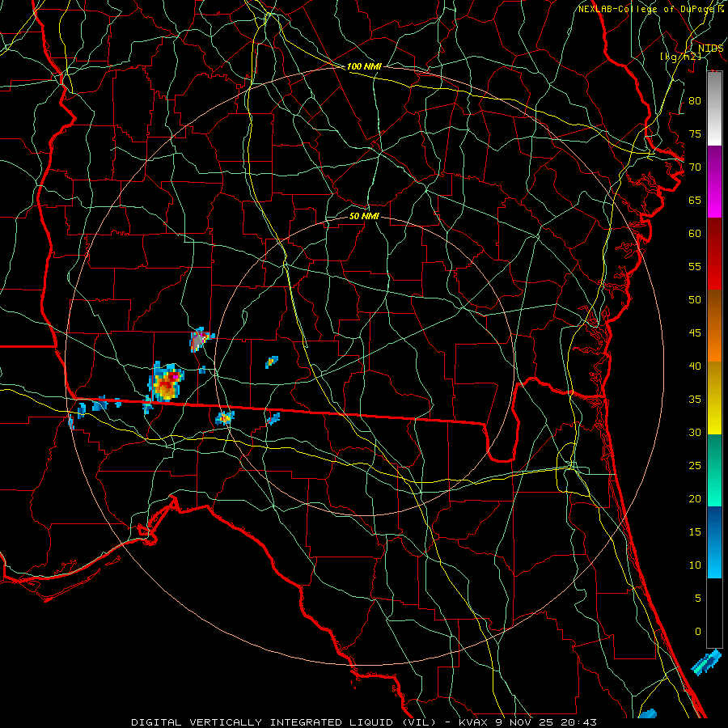
Task: Click the largest storm cell with red core
Action: 166,383
